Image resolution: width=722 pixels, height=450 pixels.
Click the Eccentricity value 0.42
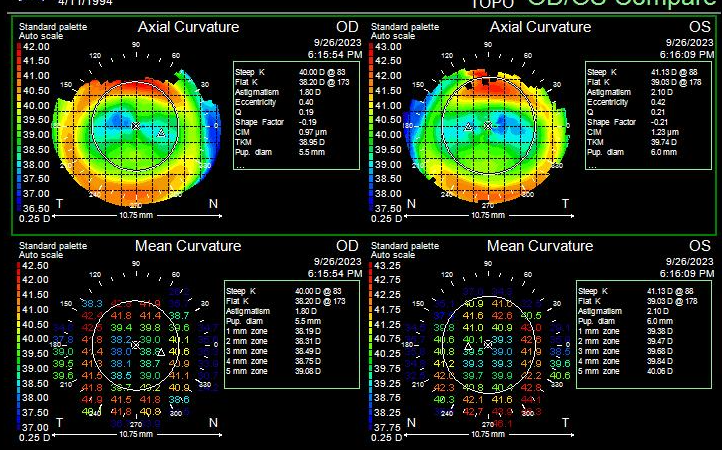(x=658, y=102)
